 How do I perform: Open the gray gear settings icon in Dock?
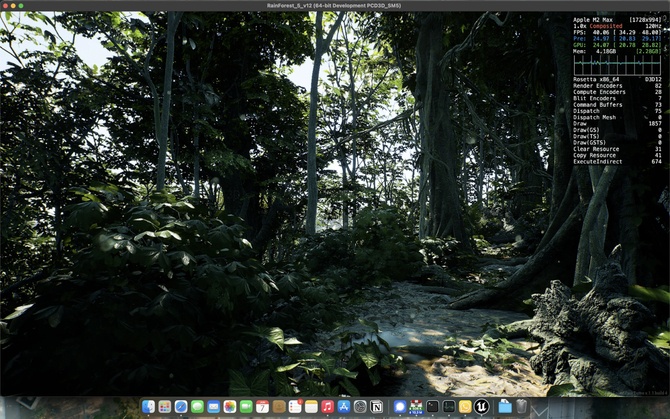coord(360,407)
